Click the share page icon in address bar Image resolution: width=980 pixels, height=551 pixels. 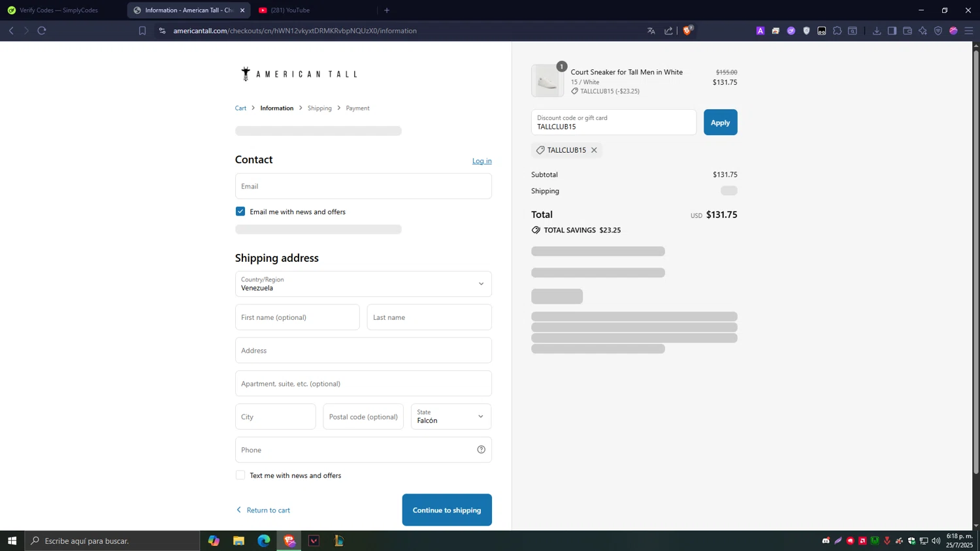pos(668,31)
